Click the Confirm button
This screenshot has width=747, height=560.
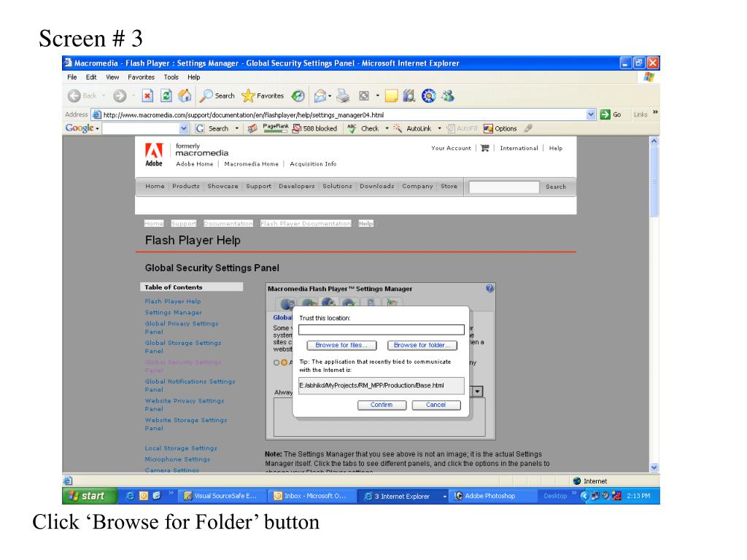pos(382,405)
